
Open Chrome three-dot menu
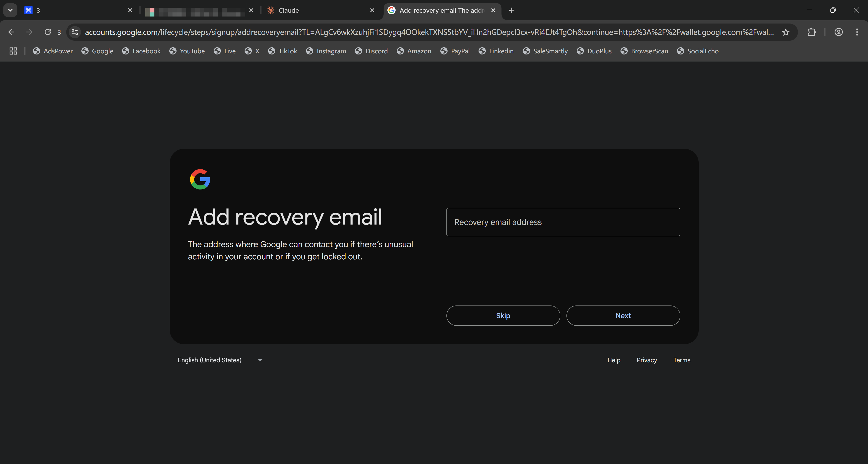857,32
